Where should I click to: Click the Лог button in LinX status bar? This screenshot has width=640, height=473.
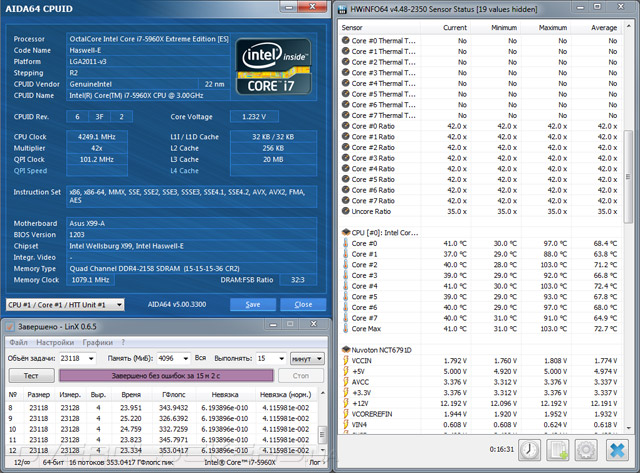pyautogui.click(x=318, y=462)
